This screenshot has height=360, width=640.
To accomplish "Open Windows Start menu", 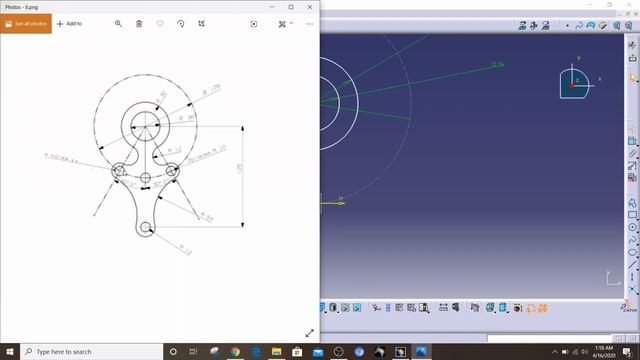I will [x=10, y=351].
